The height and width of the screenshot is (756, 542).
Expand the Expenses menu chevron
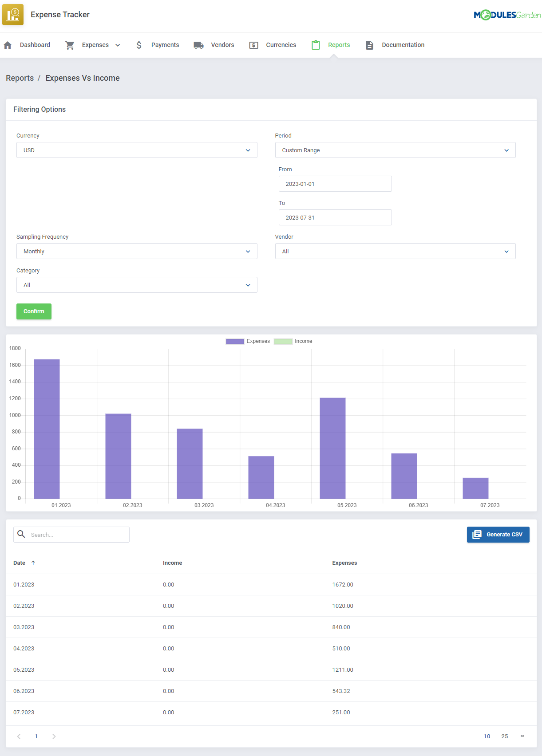[118, 45]
